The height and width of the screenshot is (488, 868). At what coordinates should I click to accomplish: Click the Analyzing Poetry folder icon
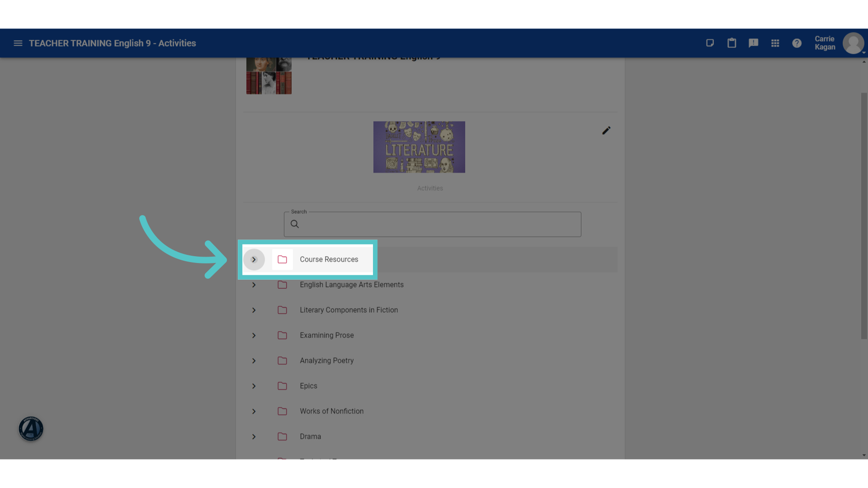[x=282, y=361]
